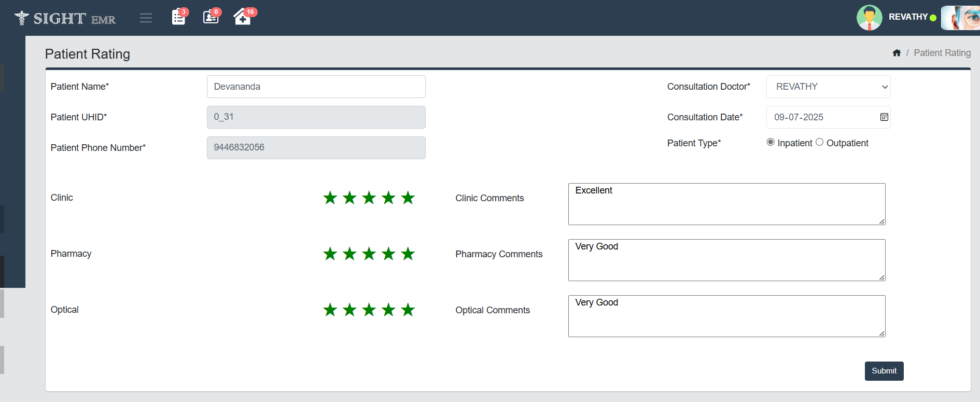Select the Outpatient radio button
The width and height of the screenshot is (980, 402).
click(819, 143)
